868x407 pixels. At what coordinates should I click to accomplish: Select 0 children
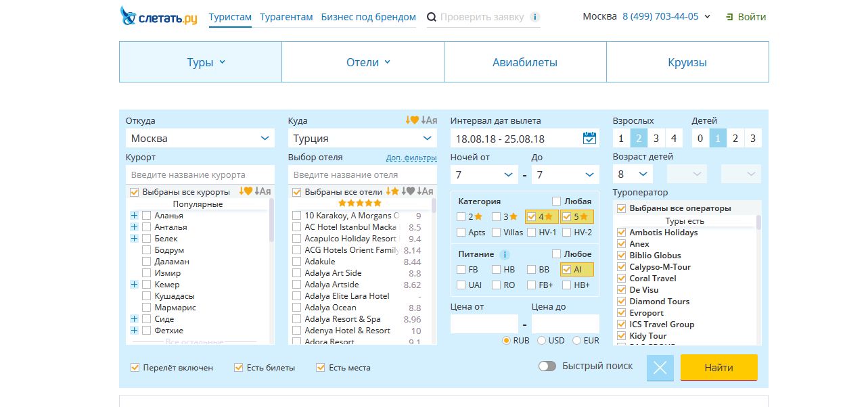click(700, 139)
